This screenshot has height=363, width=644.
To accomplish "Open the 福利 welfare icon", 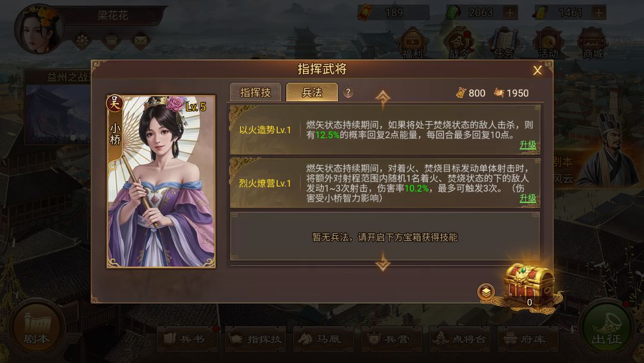I will click(x=413, y=43).
